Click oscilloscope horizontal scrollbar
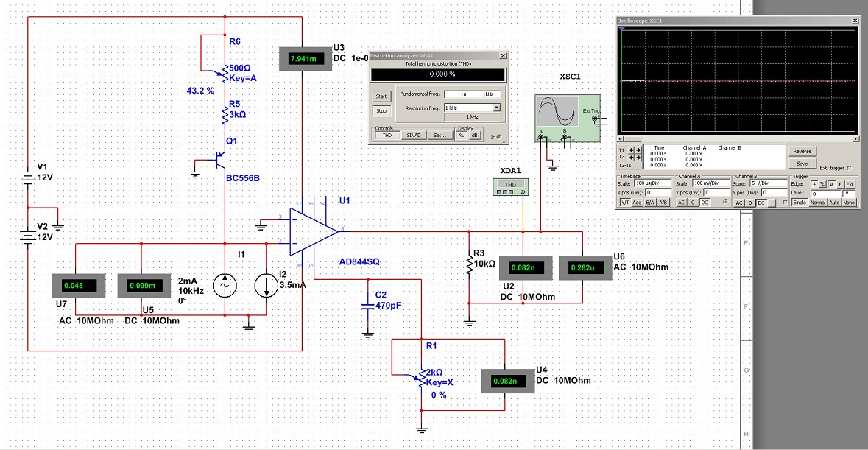 pos(739,139)
